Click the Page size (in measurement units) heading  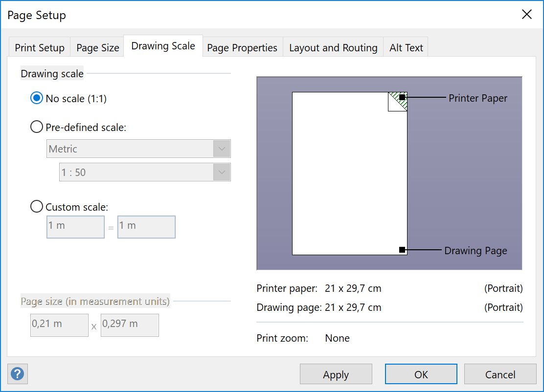[95, 301]
